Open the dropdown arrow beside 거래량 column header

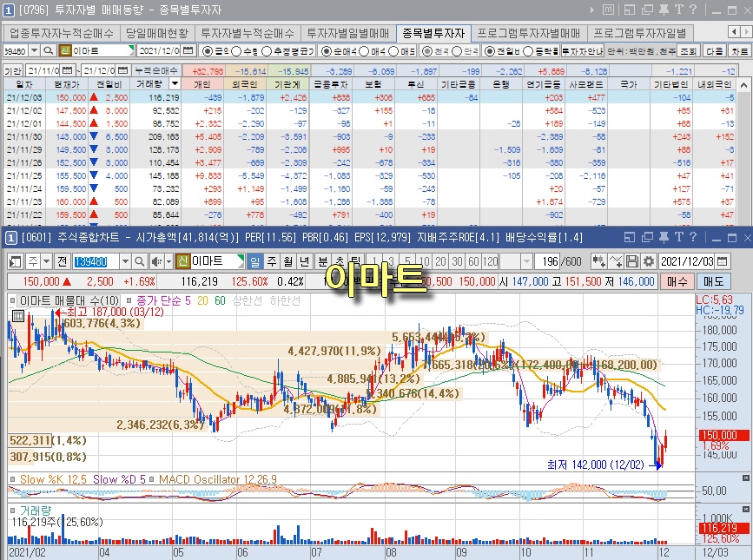(x=175, y=84)
